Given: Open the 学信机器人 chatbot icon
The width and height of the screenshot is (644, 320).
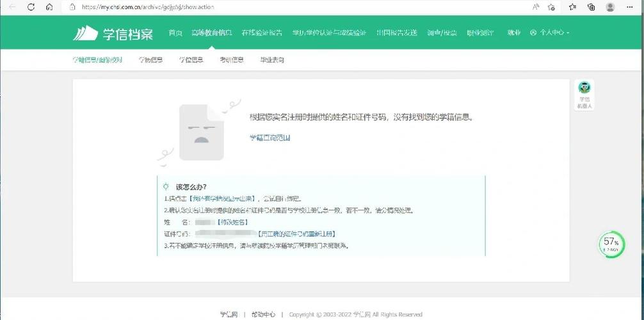Looking at the screenshot, I should (x=584, y=95).
